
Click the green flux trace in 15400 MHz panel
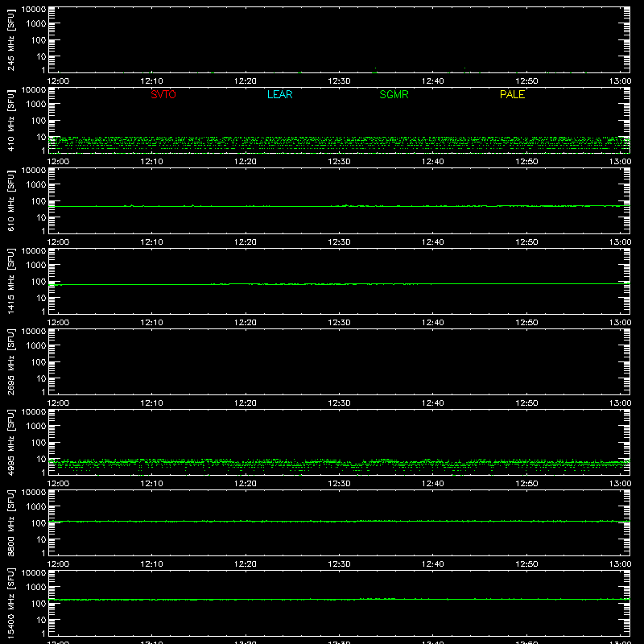coord(339,600)
